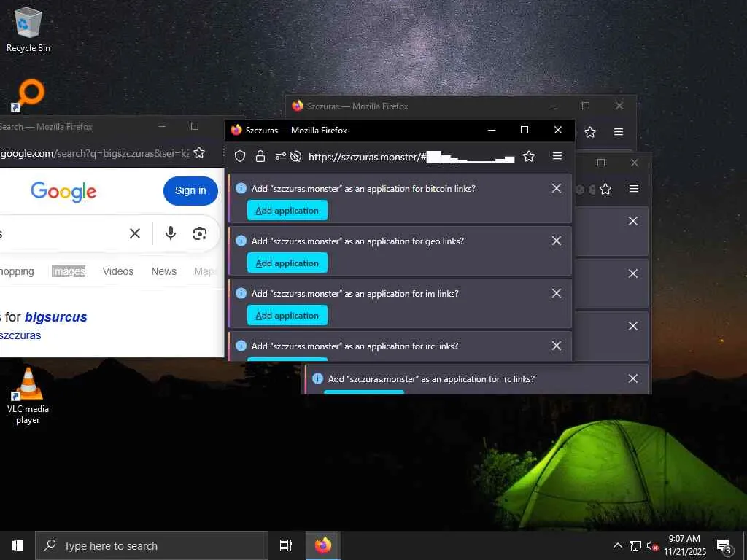Open the site permissions icon in address bar
The image size is (747, 560).
coord(281,156)
